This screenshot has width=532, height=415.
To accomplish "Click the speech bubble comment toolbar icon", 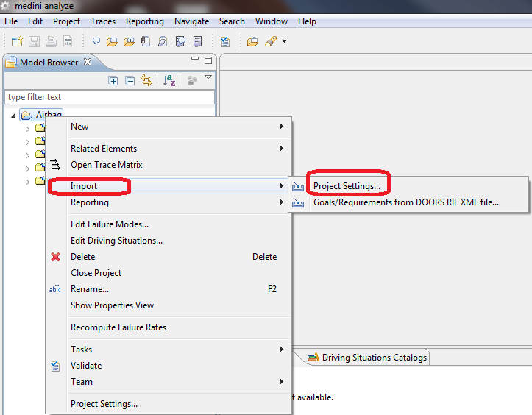I will [96, 42].
